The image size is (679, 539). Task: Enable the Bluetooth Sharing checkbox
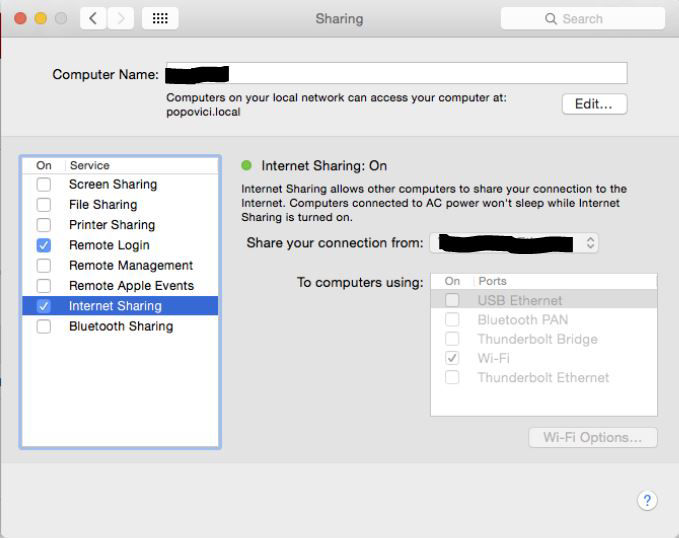pyautogui.click(x=44, y=326)
